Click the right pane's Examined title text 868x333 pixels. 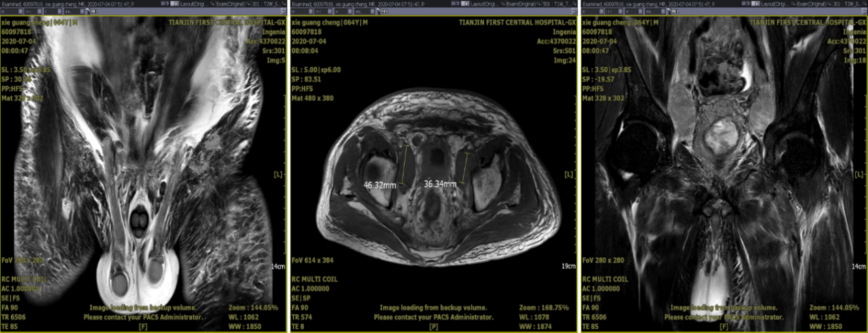(x=648, y=3)
